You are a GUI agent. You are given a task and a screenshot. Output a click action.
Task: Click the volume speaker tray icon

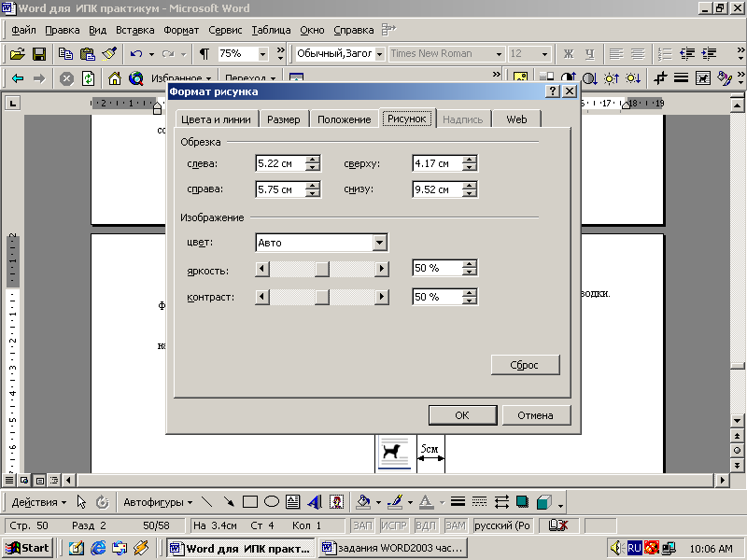tap(617, 548)
